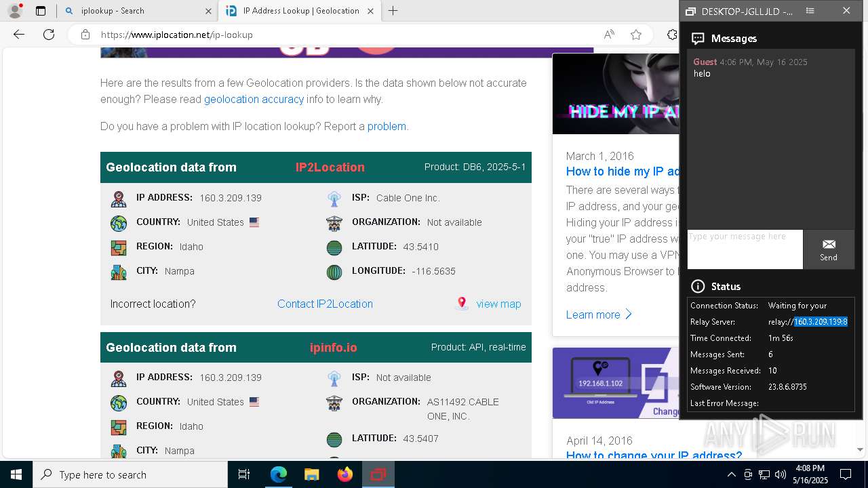Select the longitude value -116.5635
The height and width of the screenshot is (488, 868).
pyautogui.click(x=433, y=271)
